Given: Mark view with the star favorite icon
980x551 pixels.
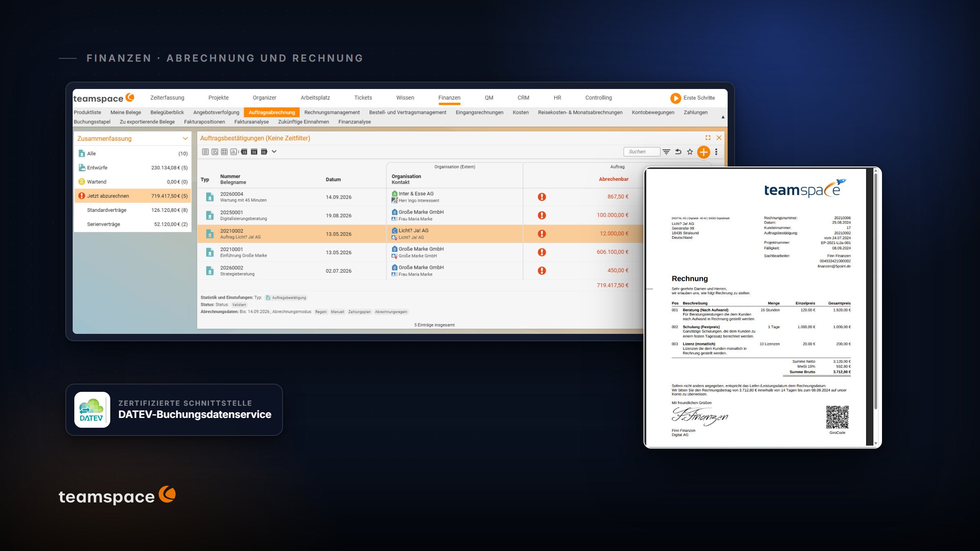Looking at the screenshot, I should click(x=690, y=152).
